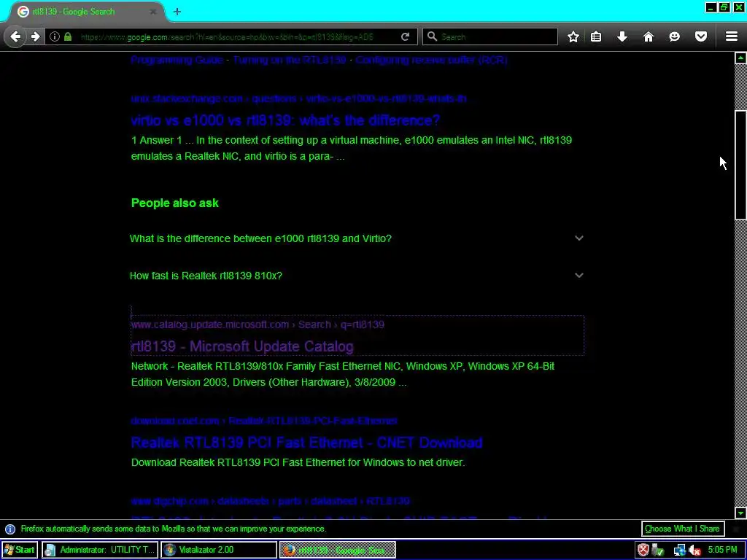Reload the page with the refresh icon
Viewport: 747px width, 560px height.
pyautogui.click(x=406, y=36)
